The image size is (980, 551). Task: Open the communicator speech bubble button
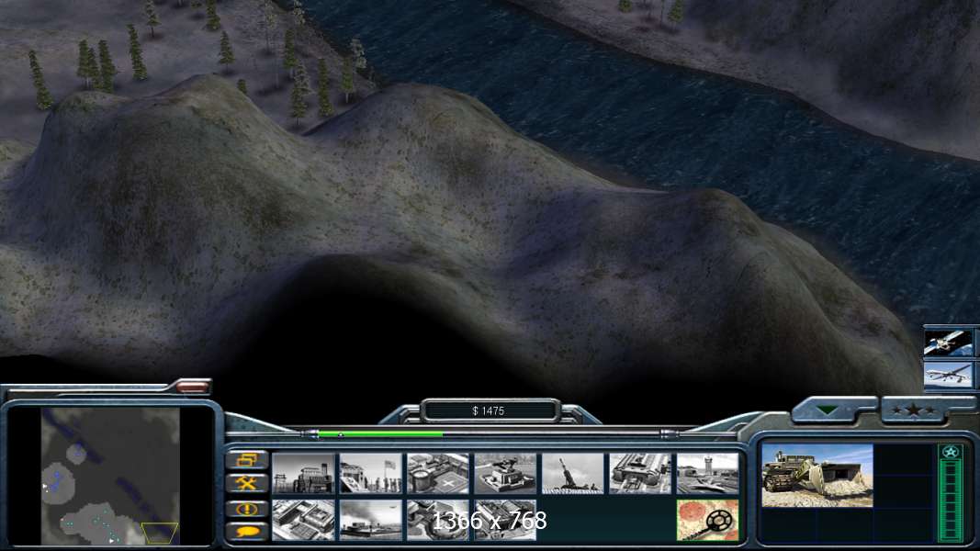click(247, 532)
